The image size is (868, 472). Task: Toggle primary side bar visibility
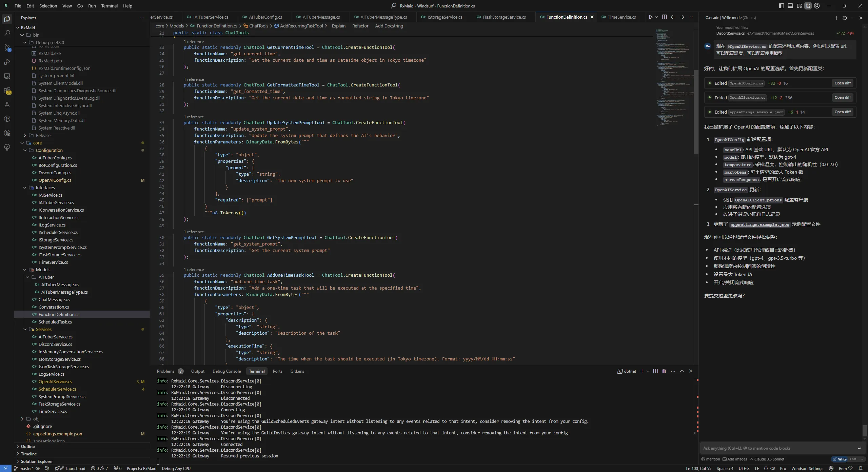point(781,6)
